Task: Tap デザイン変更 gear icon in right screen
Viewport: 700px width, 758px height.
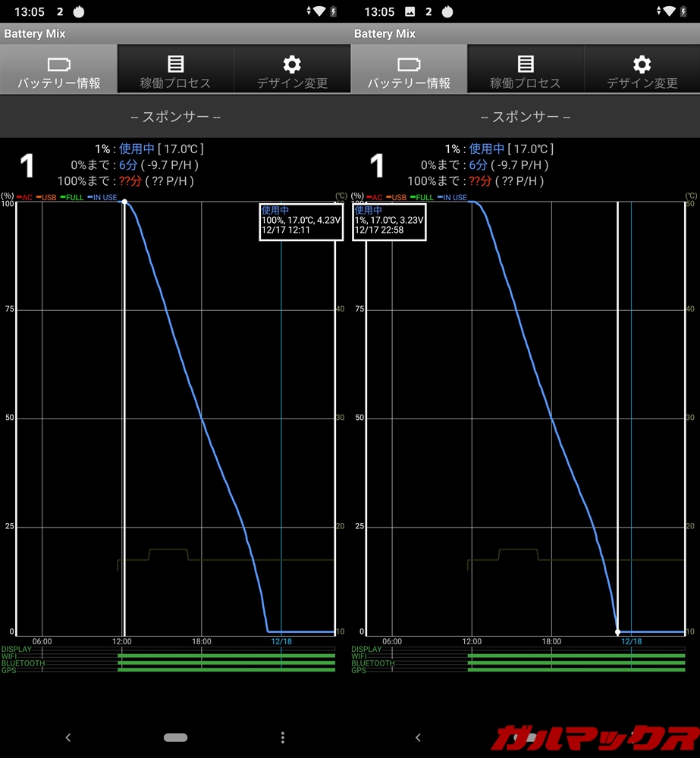Action: tap(642, 70)
